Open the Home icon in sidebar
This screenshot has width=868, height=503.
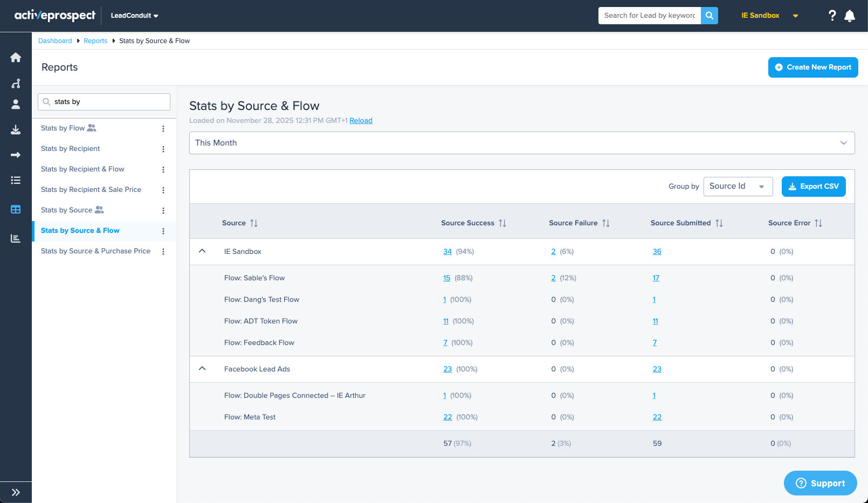coord(16,57)
